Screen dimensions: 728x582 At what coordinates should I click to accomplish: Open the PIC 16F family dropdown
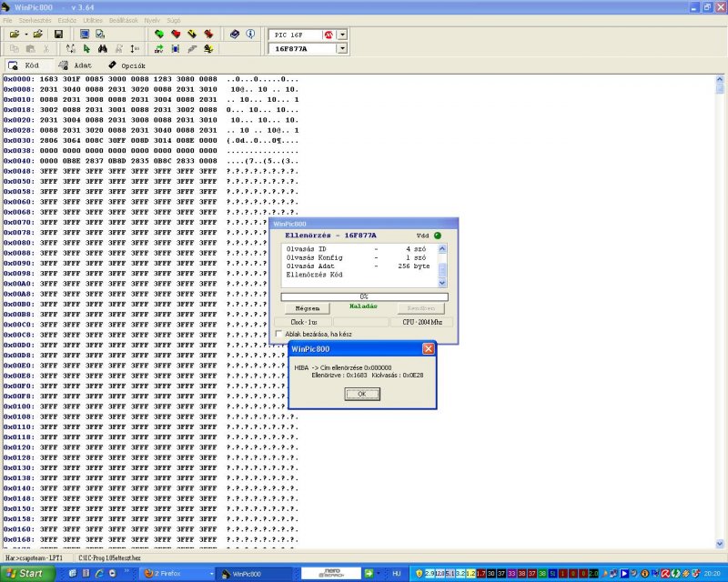(342, 35)
